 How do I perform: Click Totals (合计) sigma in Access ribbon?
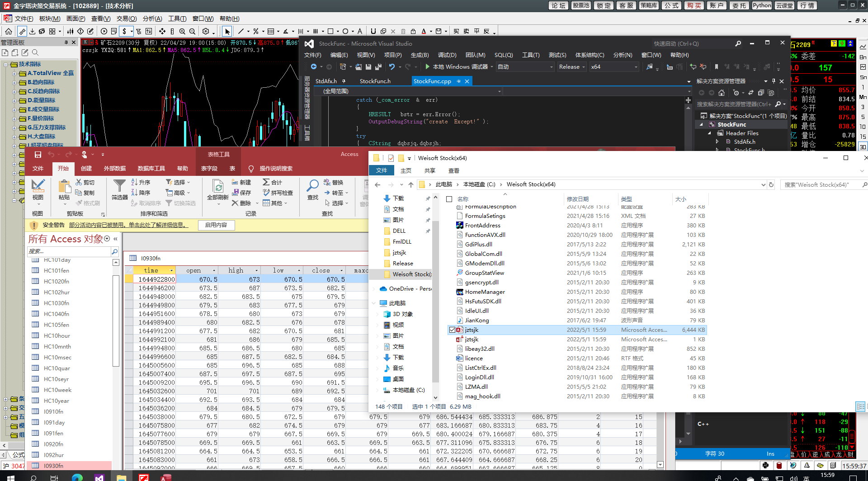pos(272,182)
